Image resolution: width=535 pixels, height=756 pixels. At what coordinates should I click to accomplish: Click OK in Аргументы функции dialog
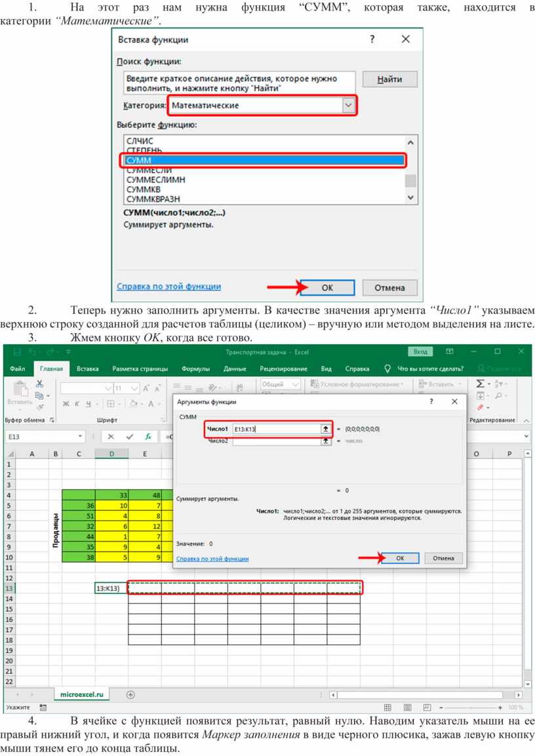coord(399,558)
